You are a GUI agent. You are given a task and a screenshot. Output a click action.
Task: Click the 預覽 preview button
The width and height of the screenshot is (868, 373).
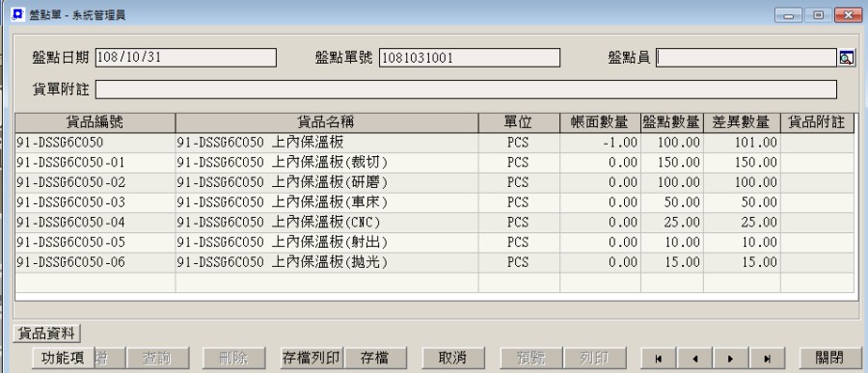531,358
